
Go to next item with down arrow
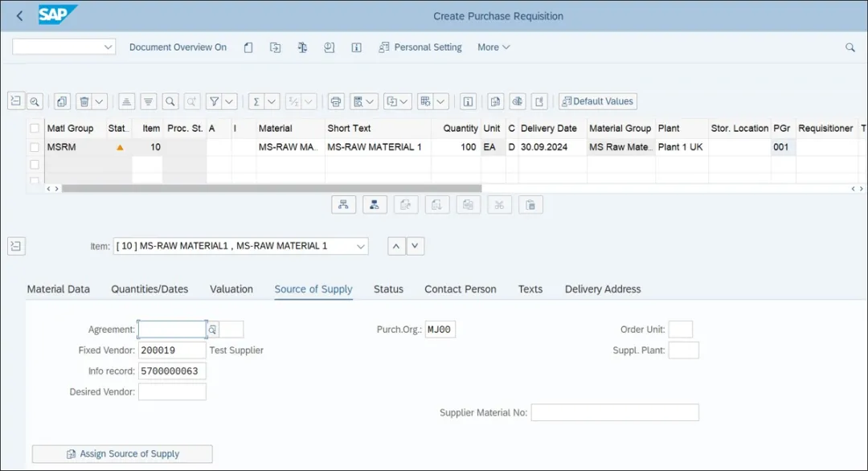point(416,246)
